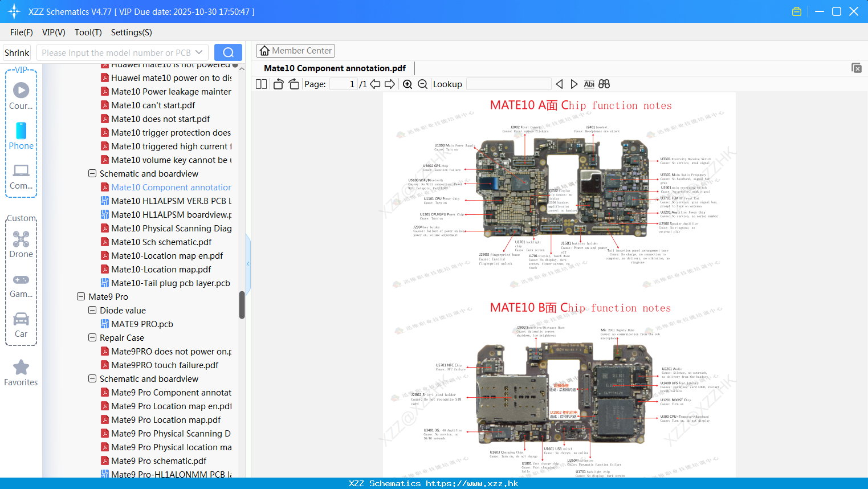The image size is (868, 489).
Task: Open the Drone sidebar category
Action: (x=21, y=244)
